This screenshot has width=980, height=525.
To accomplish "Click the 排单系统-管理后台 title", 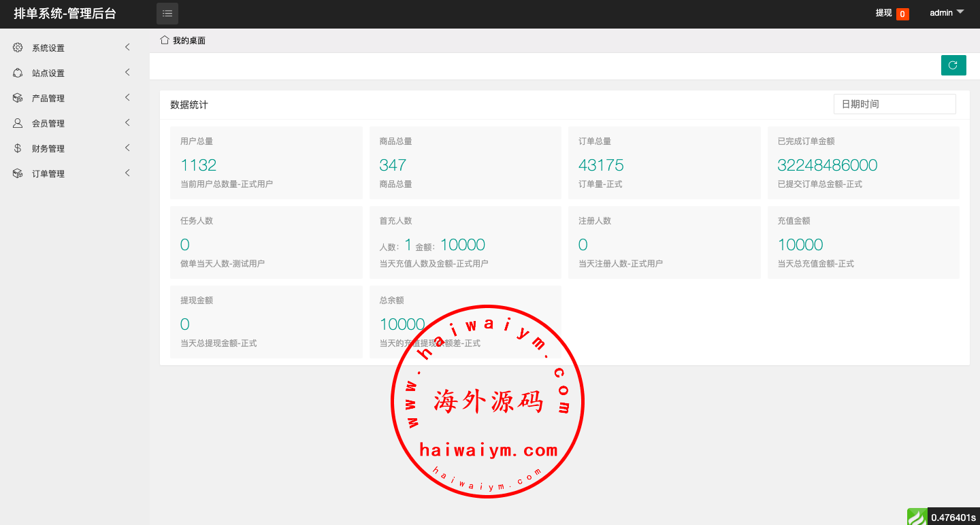I will point(65,14).
